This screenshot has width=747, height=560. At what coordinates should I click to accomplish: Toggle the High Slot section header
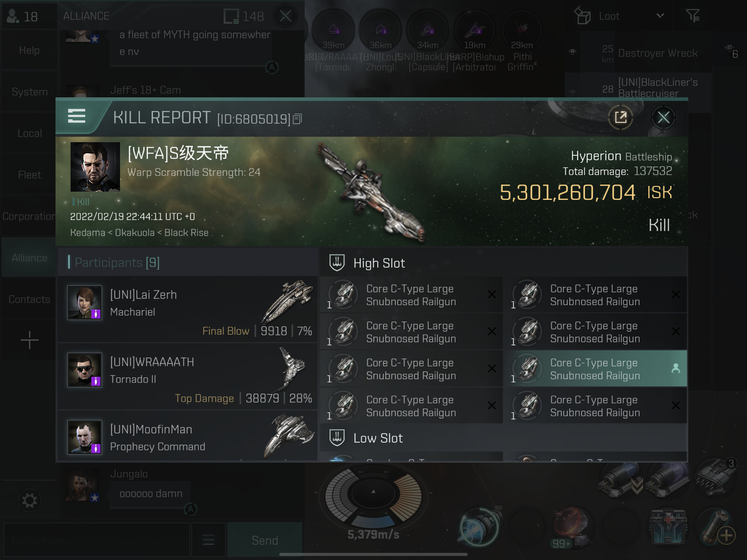(x=504, y=263)
